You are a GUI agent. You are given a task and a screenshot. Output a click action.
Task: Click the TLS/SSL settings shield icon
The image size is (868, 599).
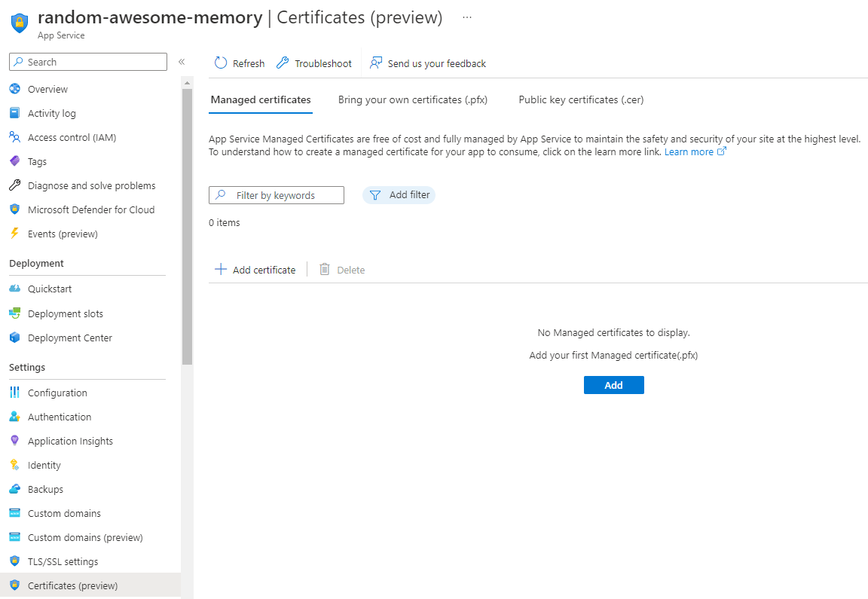tap(15, 561)
